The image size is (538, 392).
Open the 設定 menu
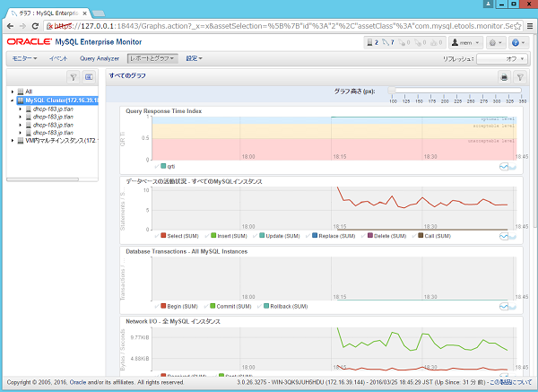coord(194,58)
